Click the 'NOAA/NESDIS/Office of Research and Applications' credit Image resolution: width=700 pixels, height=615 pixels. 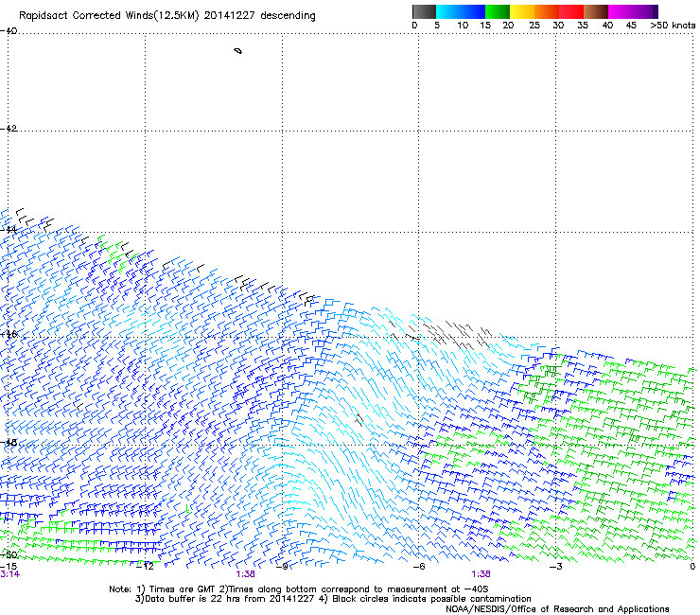tap(557, 609)
